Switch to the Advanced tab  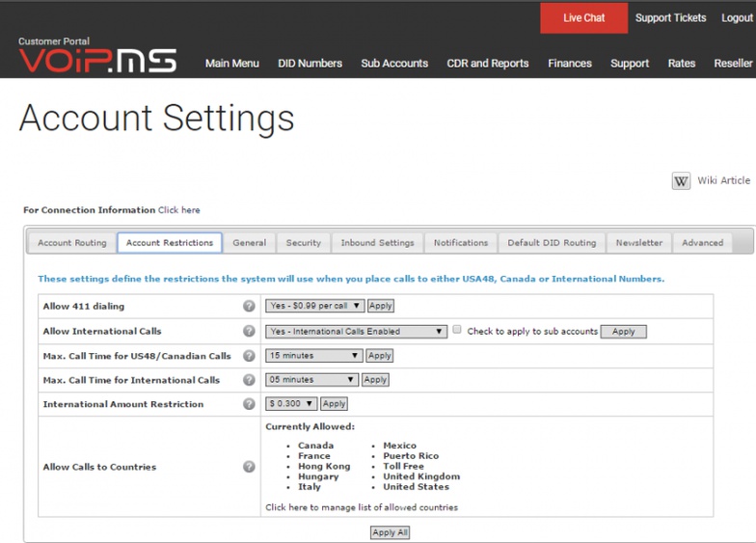pos(702,243)
